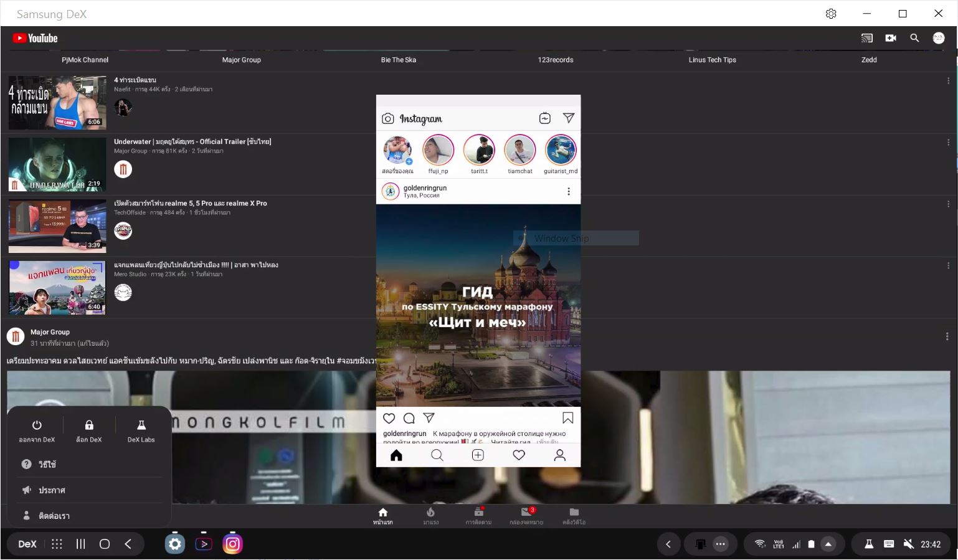Viewport: 958px width, 560px height.
Task: Go to the DeX home screen
Action: (x=105, y=544)
